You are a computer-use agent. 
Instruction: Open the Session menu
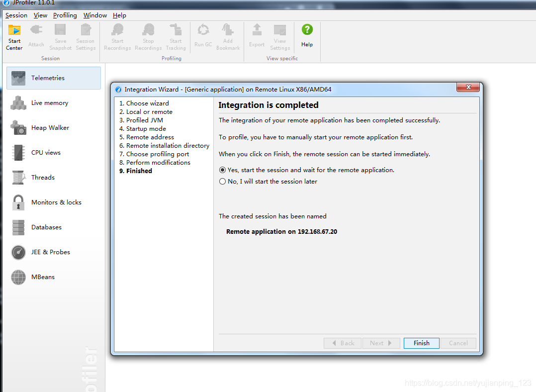(16, 15)
